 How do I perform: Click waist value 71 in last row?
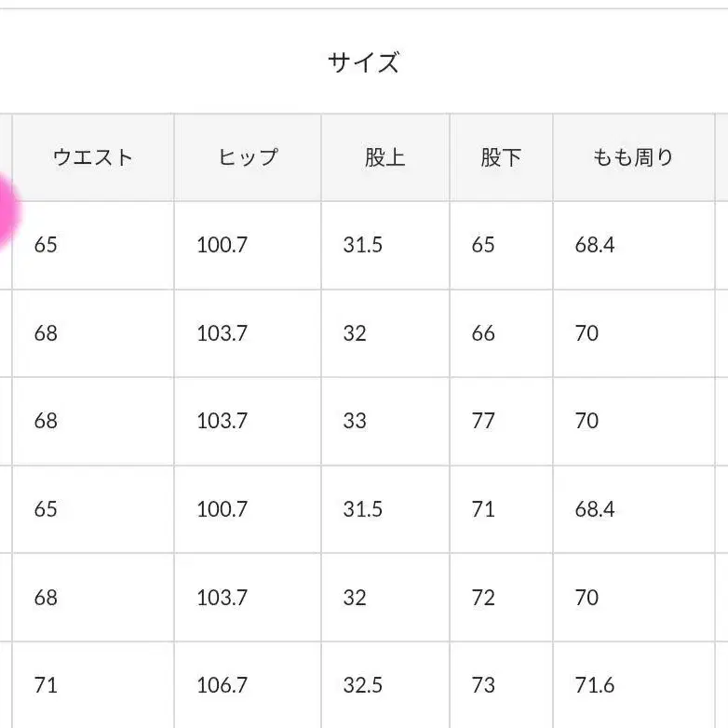click(46, 685)
